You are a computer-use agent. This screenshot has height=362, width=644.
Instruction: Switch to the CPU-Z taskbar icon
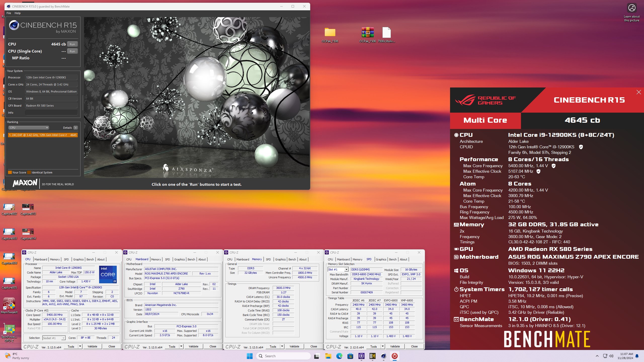click(361, 356)
